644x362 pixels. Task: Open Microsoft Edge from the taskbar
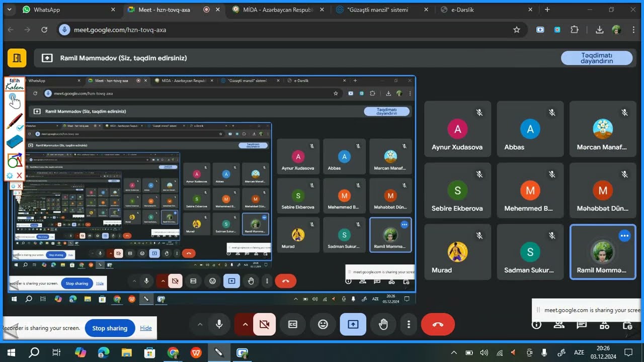click(x=103, y=352)
